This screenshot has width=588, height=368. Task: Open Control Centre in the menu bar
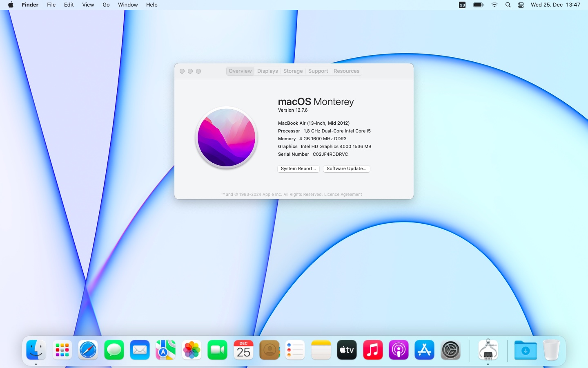point(521,5)
